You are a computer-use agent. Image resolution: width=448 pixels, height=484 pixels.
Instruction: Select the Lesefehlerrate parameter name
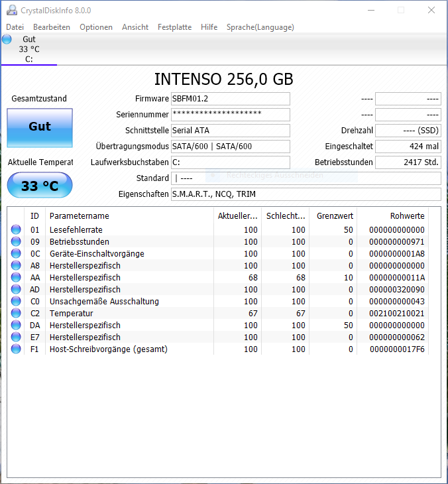[x=76, y=230]
